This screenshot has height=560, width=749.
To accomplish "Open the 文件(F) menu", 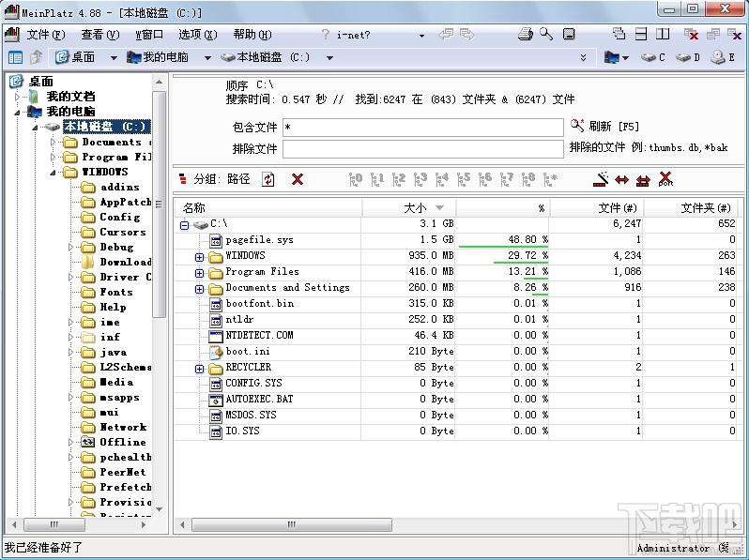I will (x=46, y=35).
